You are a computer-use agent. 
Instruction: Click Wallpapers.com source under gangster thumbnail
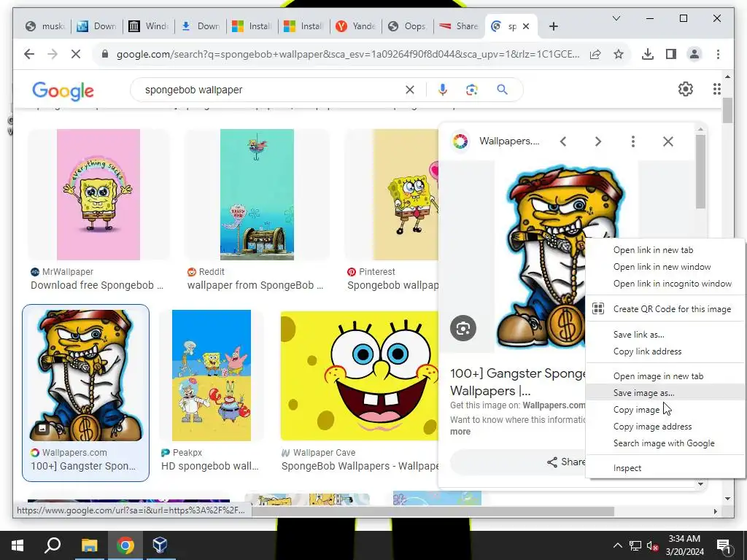point(74,453)
